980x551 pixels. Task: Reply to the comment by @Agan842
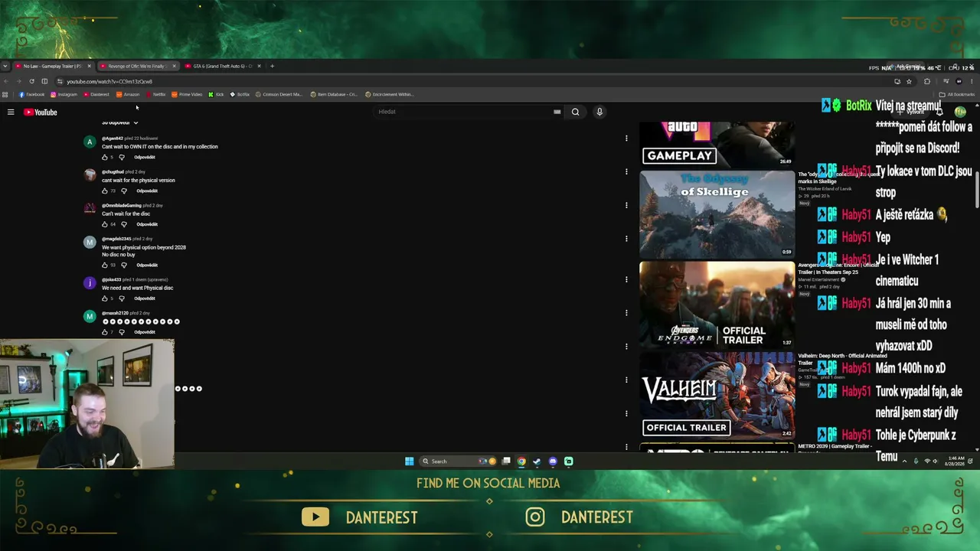point(145,158)
